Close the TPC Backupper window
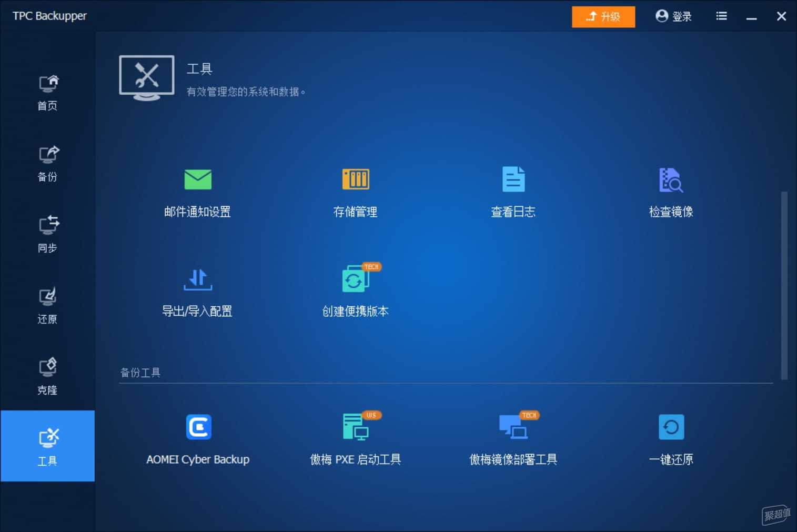The image size is (797, 532). (782, 16)
